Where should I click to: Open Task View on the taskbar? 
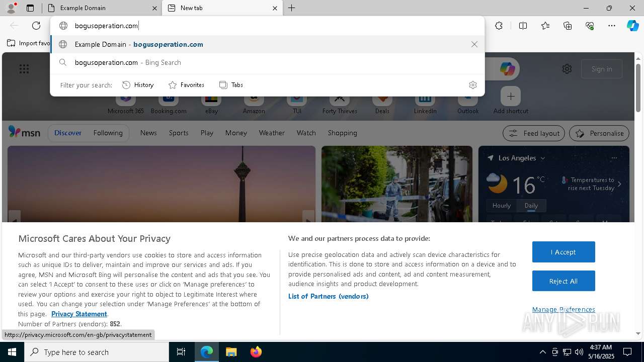pos(181,352)
